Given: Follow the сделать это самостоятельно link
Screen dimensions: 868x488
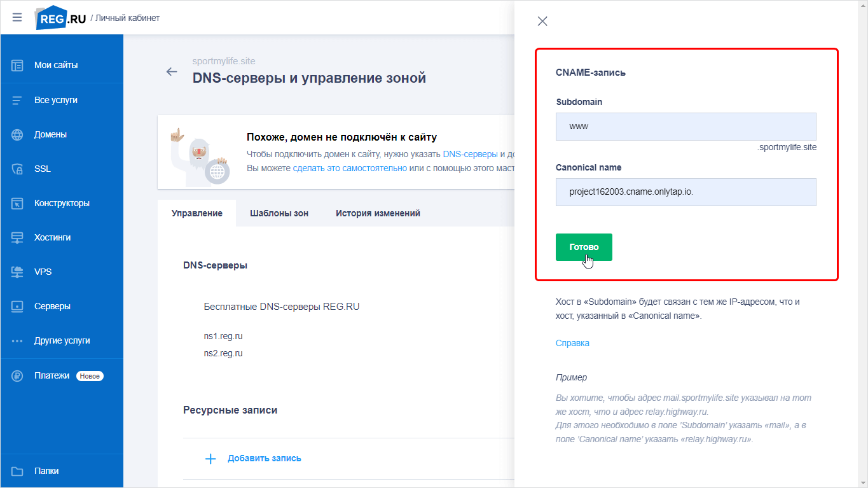Looking at the screenshot, I should coord(350,168).
